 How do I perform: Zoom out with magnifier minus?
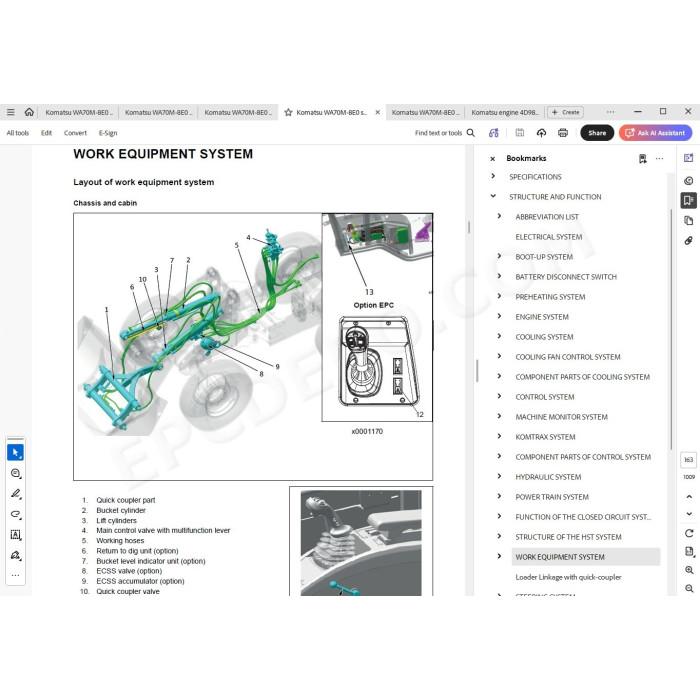click(x=689, y=588)
